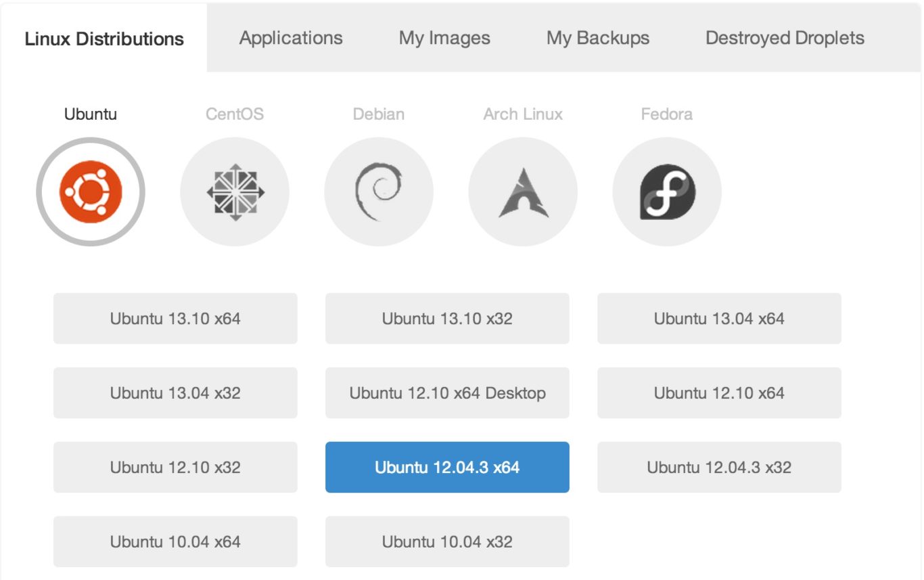Image resolution: width=924 pixels, height=580 pixels.
Task: Click the Debian label text
Action: (379, 114)
